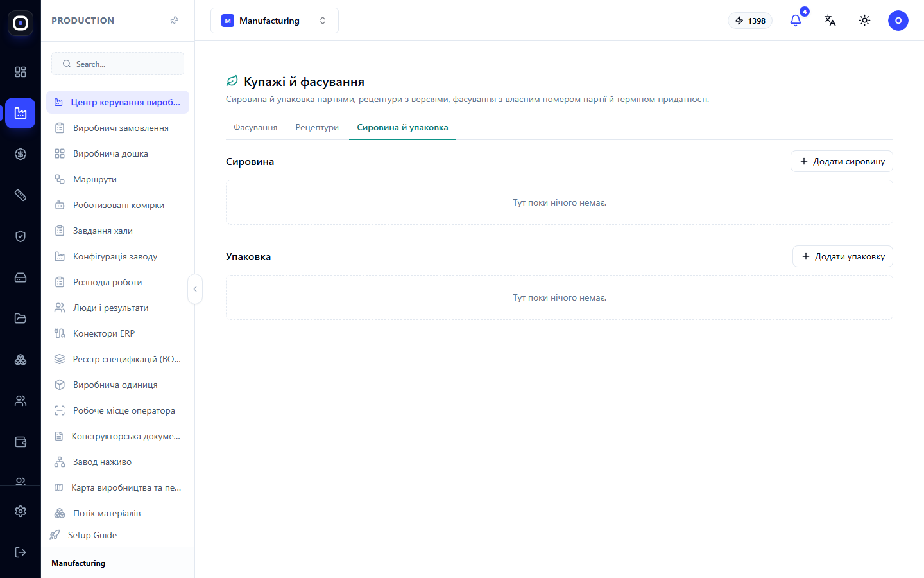Toggle light/dark theme sun icon

pyautogui.click(x=865, y=21)
